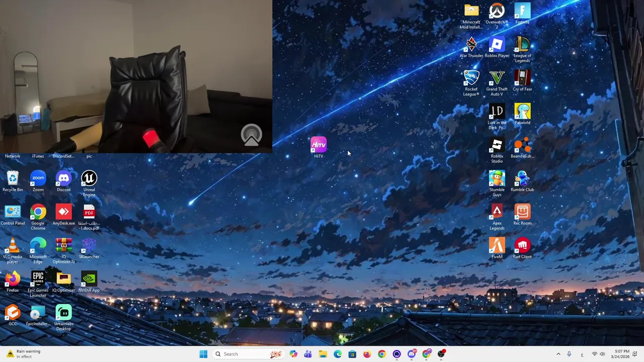Open Microsoft Edge taskbar icon

338,354
